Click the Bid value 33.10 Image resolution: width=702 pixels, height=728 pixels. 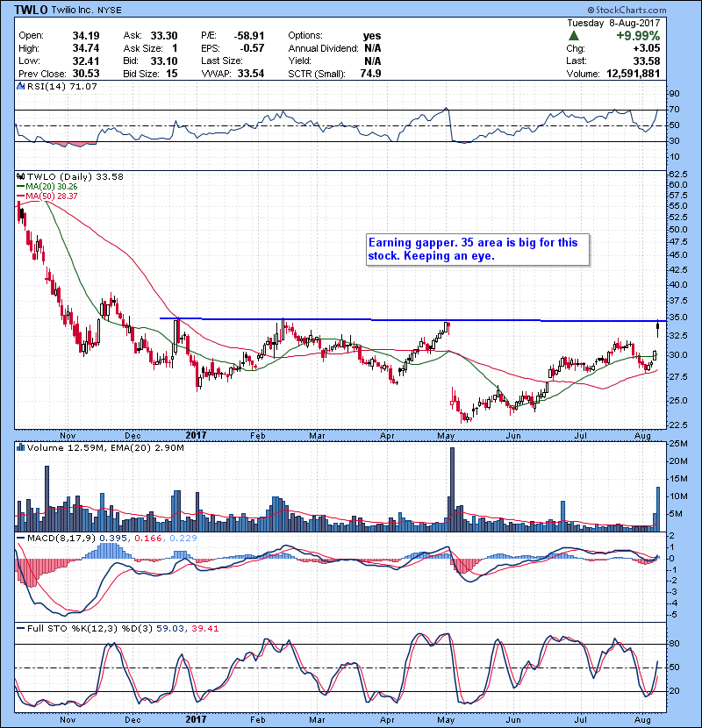pyautogui.click(x=164, y=61)
